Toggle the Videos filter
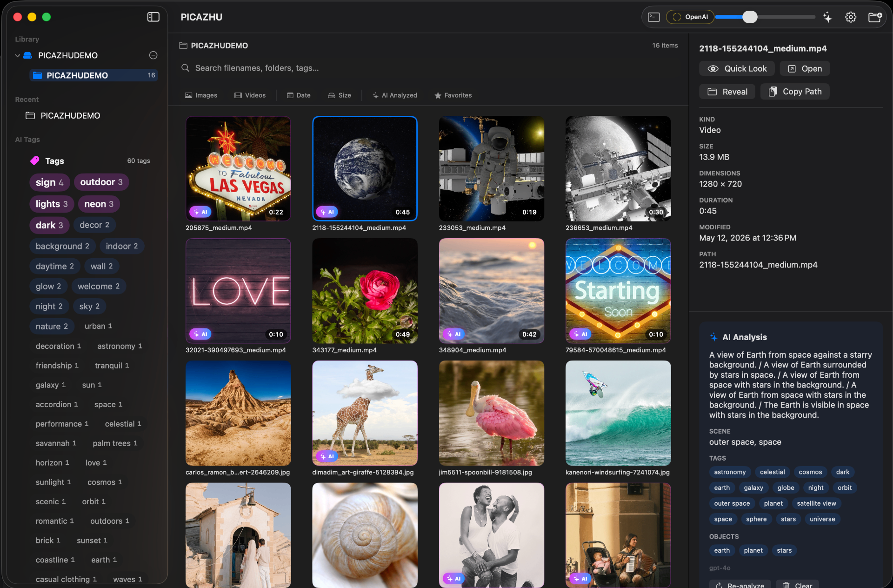This screenshot has width=893, height=588. tap(250, 95)
